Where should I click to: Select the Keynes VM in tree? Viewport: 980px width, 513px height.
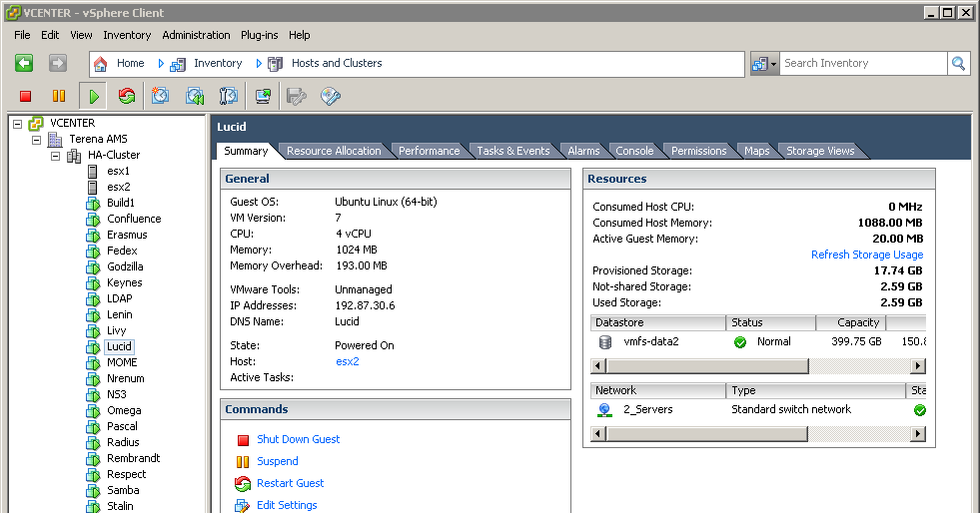[x=125, y=282]
